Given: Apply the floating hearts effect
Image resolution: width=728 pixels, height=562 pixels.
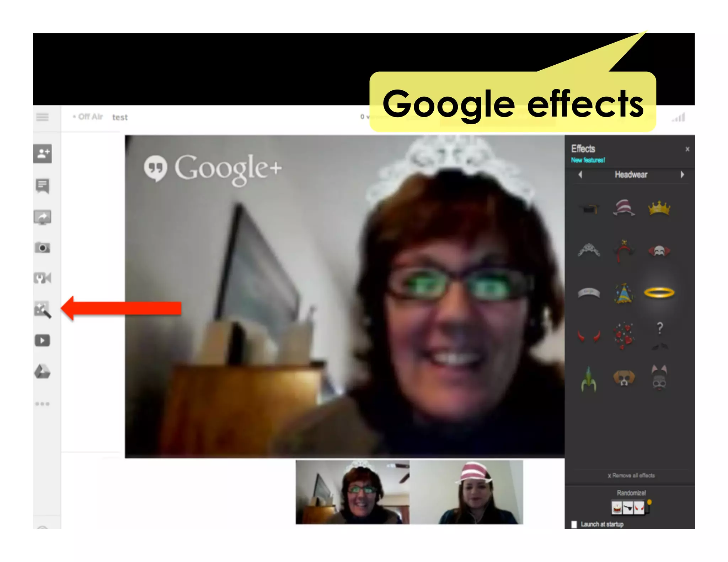Looking at the screenshot, I should coord(623,335).
